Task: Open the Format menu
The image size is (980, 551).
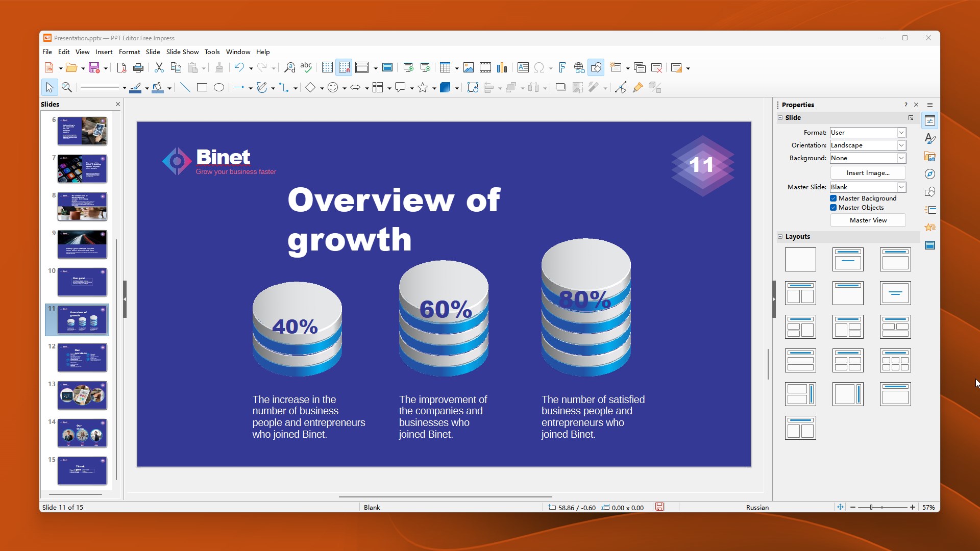Action: (129, 52)
